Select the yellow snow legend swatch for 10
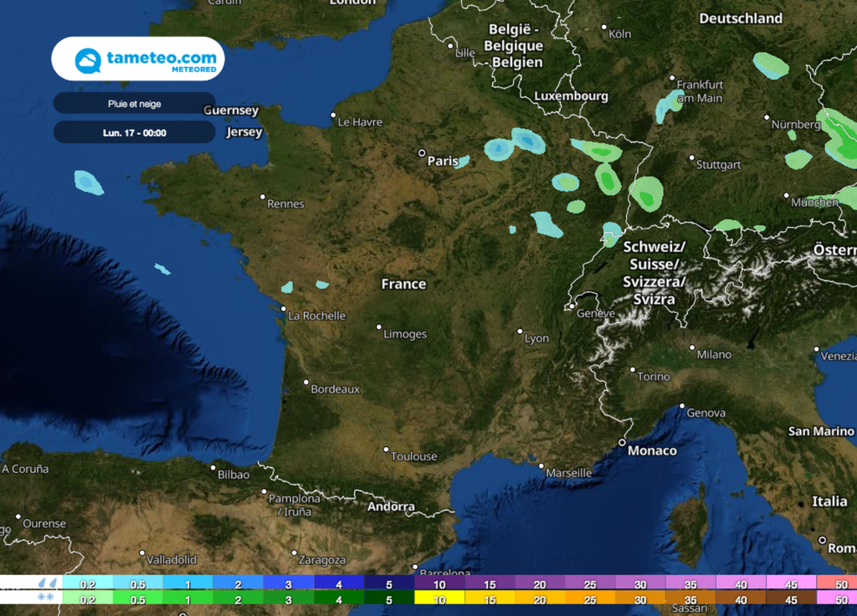 click(439, 598)
